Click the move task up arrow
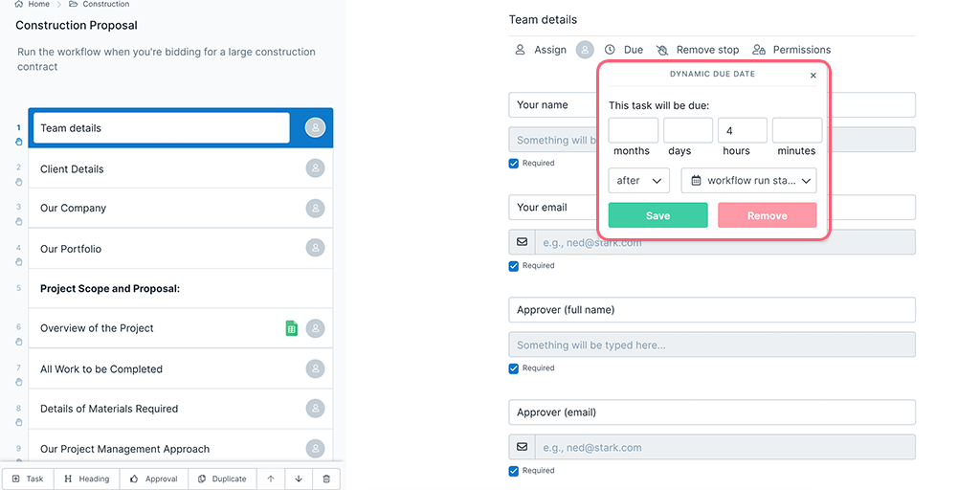The height and width of the screenshot is (490, 980). (271, 479)
